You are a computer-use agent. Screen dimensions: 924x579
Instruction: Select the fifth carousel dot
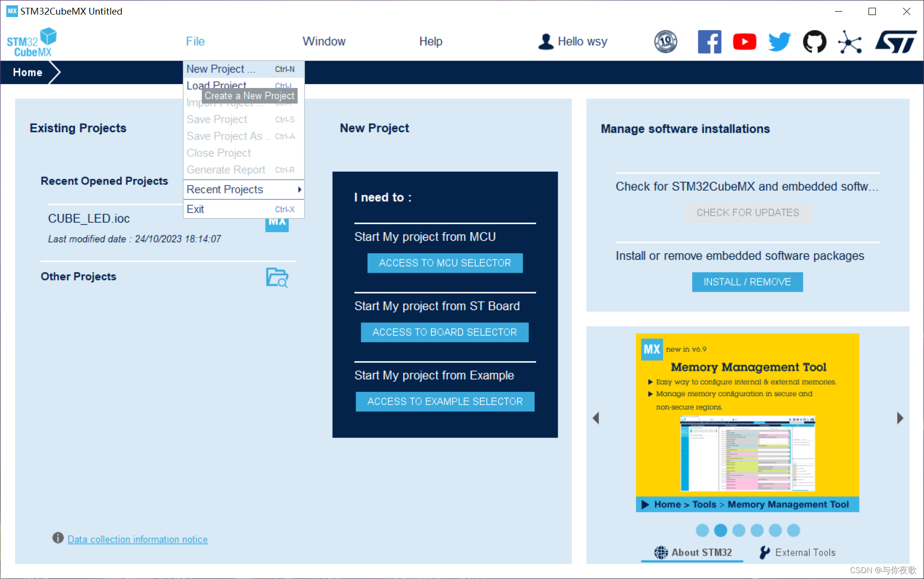pyautogui.click(x=775, y=530)
